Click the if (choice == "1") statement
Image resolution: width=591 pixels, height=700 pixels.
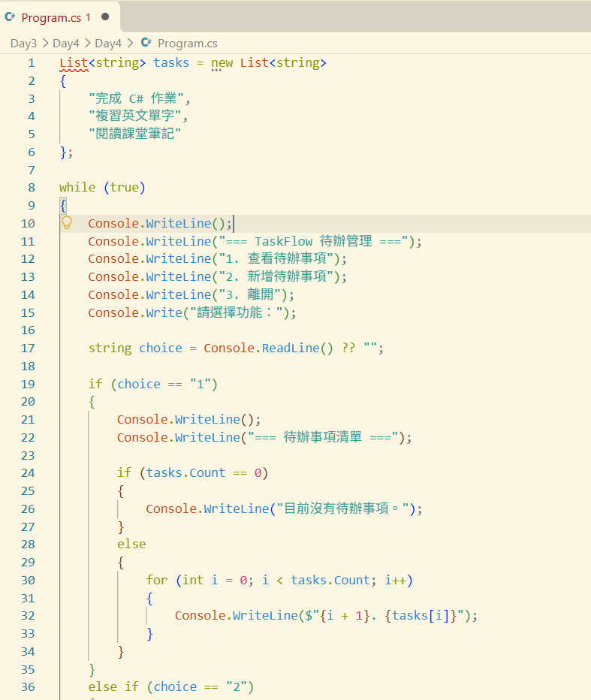(x=152, y=384)
